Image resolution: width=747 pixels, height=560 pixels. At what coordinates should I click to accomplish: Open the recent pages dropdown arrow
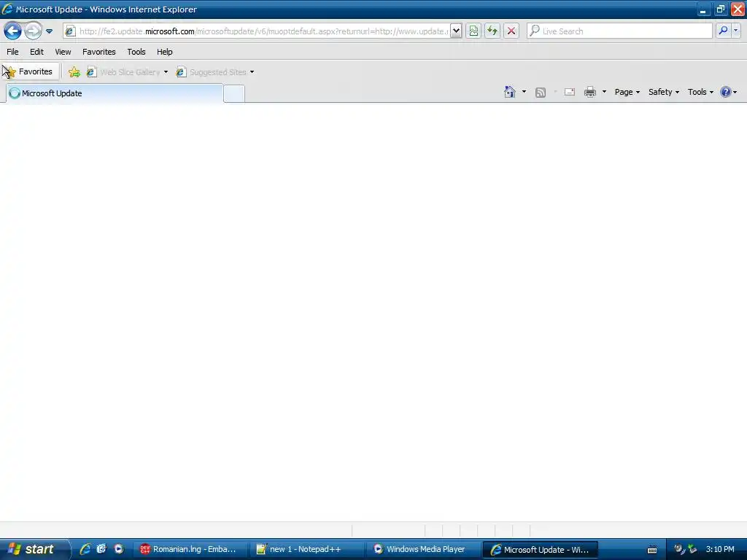(x=49, y=31)
